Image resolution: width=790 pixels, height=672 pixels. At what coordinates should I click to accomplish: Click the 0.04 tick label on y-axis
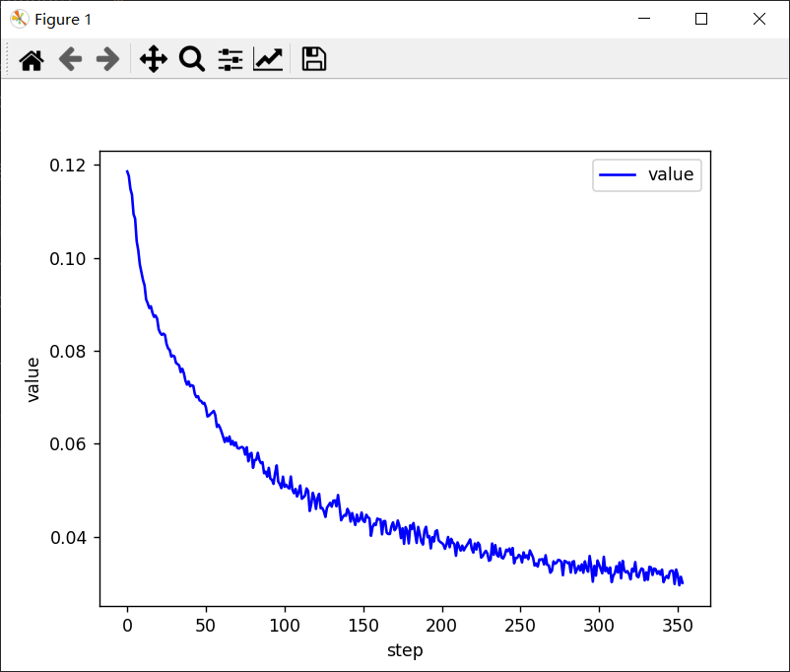tap(69, 537)
